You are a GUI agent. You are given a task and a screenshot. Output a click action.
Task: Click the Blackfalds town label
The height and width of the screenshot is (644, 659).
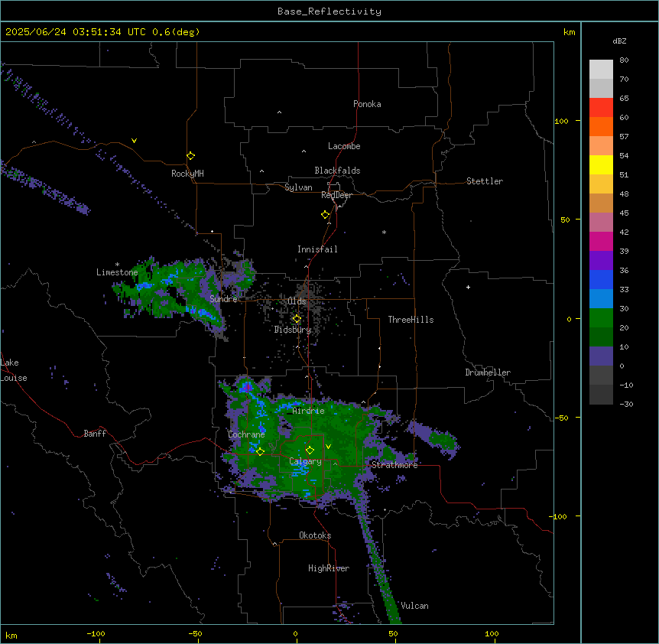[337, 171]
